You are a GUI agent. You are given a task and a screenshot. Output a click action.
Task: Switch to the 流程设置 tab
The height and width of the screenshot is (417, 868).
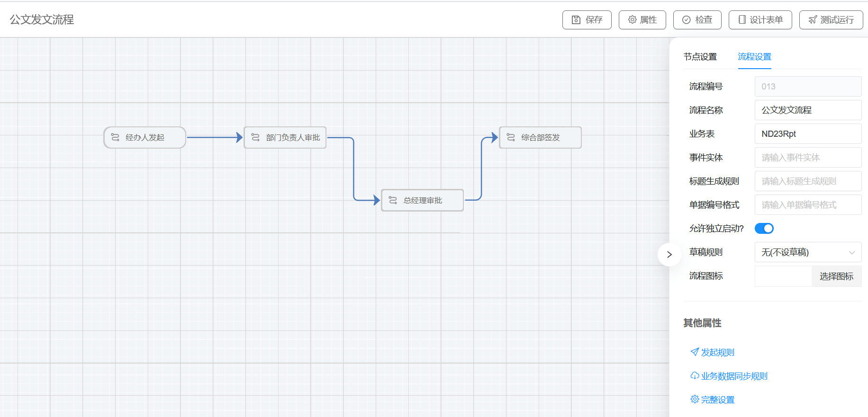point(754,57)
